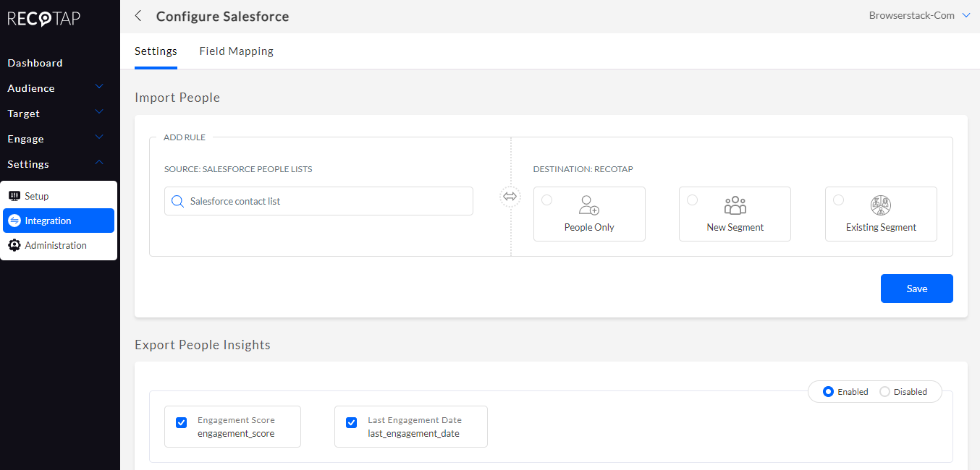
Task: Expand the Audience menu chevron
Action: 99,87
